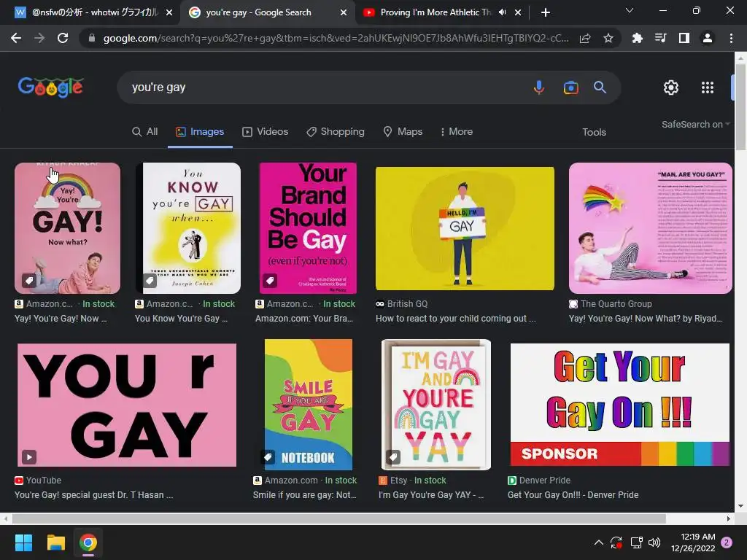Show hidden system tray icons
This screenshot has height=560, width=747.
pos(599,542)
